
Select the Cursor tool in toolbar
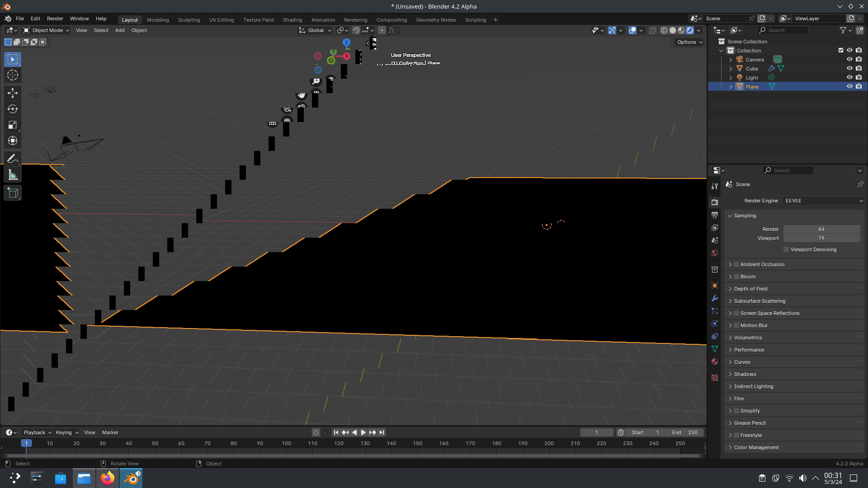(13, 75)
